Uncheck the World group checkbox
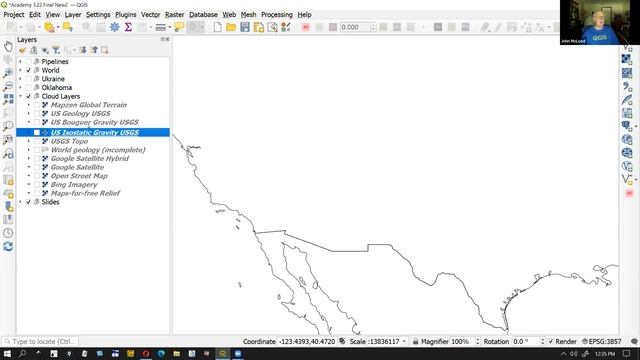The image size is (640, 360). [29, 70]
